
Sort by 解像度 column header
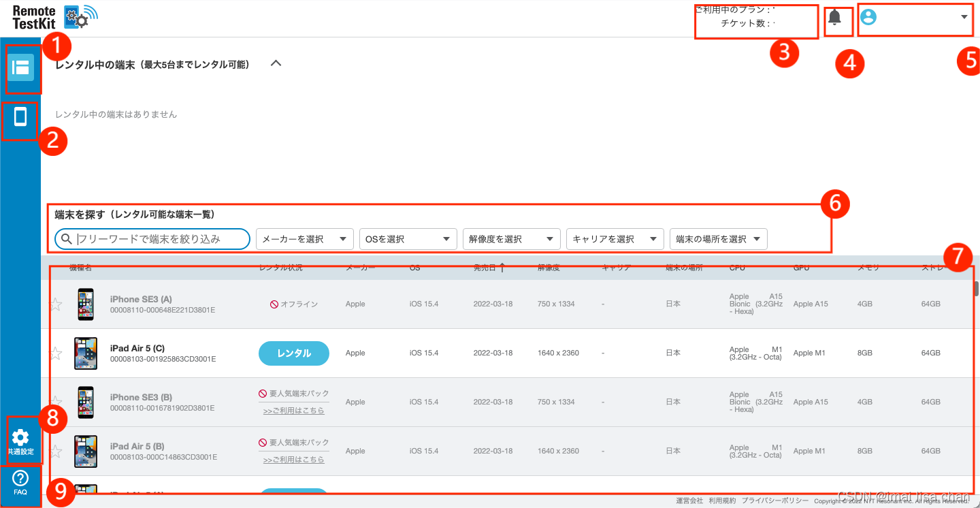[549, 268]
